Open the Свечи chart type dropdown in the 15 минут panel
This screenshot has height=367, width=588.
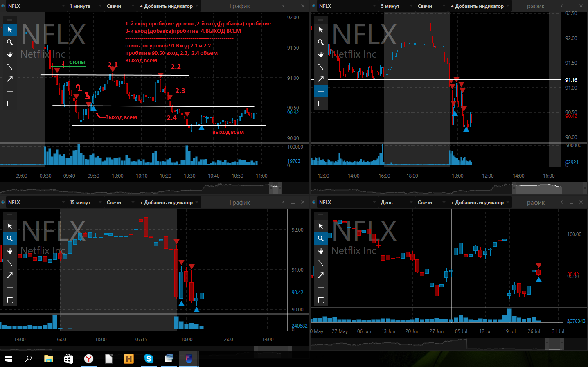(x=120, y=203)
